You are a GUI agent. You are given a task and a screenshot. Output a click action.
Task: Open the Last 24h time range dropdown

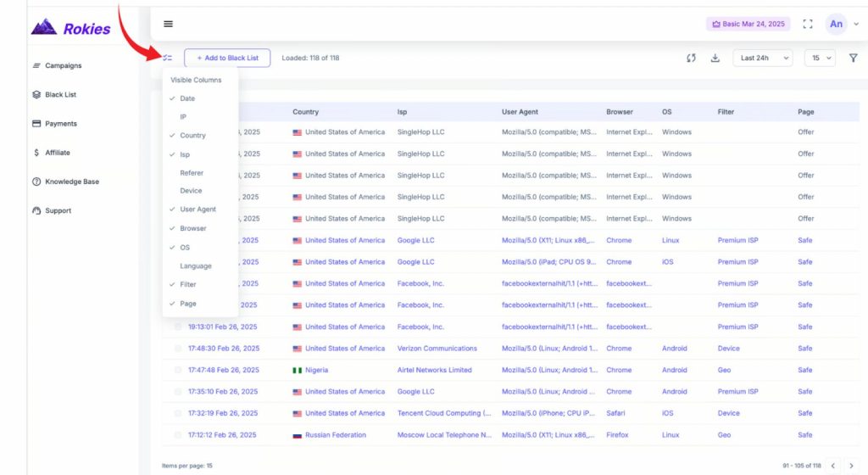click(x=763, y=58)
